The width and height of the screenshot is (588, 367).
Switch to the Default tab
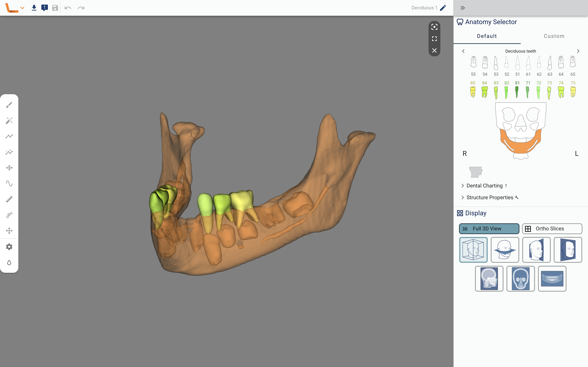(x=487, y=36)
